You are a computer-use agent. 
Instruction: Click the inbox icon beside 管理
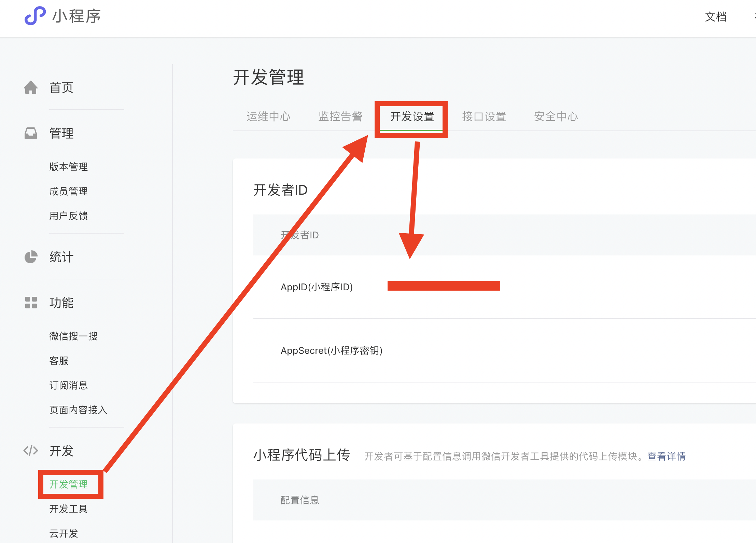coord(31,133)
